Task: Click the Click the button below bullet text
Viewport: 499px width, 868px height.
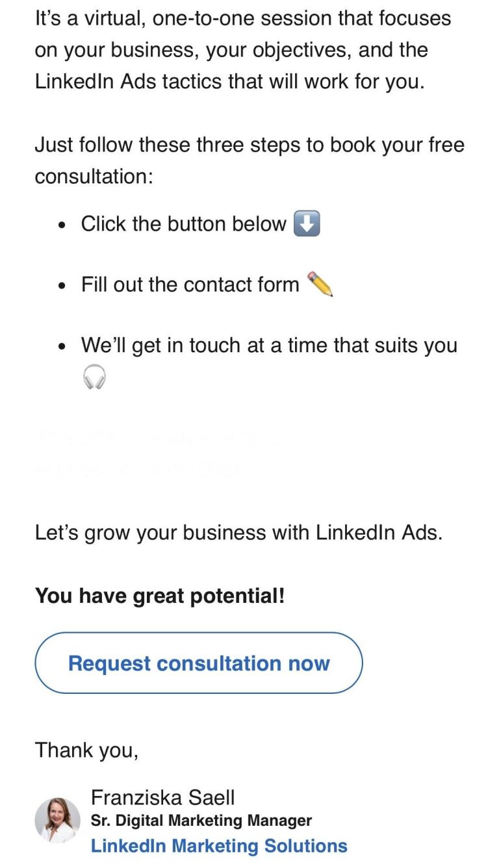Action: tap(184, 223)
